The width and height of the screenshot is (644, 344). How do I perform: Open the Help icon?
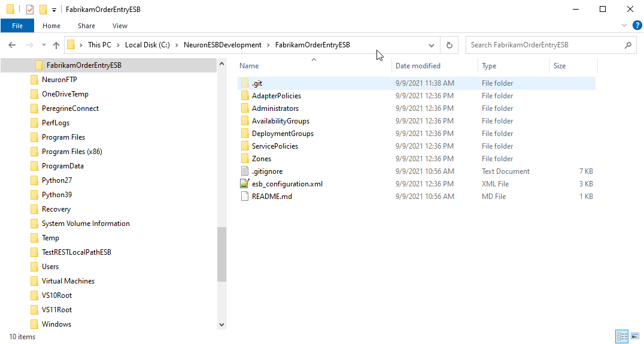click(x=637, y=26)
